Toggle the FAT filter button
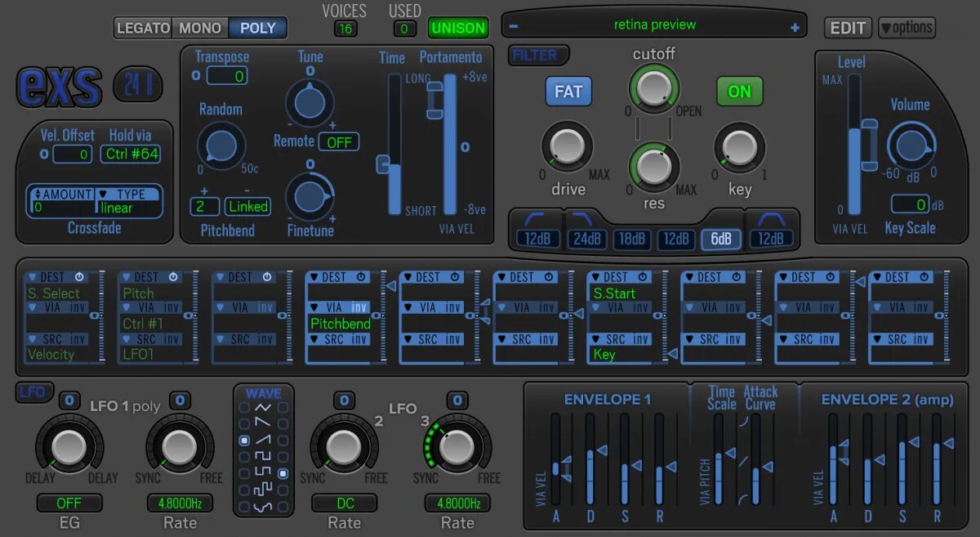The height and width of the screenshot is (537, 980). (568, 92)
